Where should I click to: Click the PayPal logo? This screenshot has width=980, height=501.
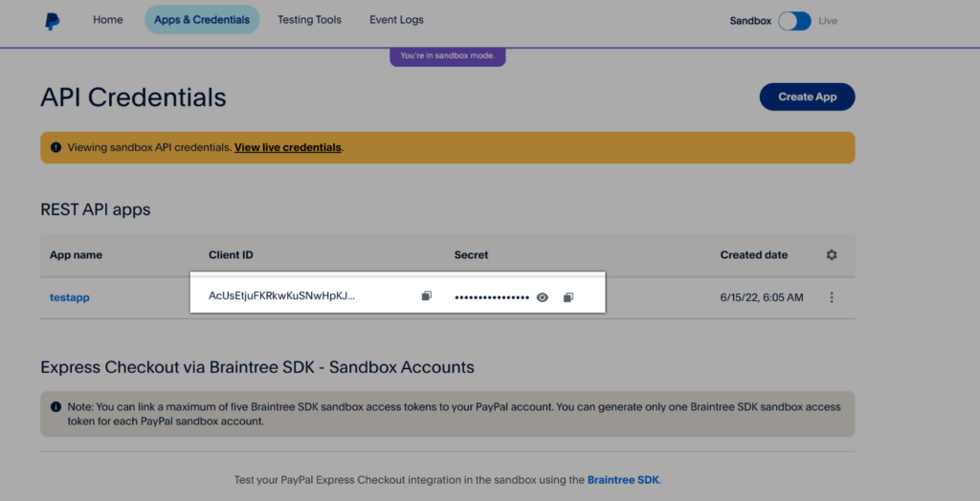pos(52,20)
